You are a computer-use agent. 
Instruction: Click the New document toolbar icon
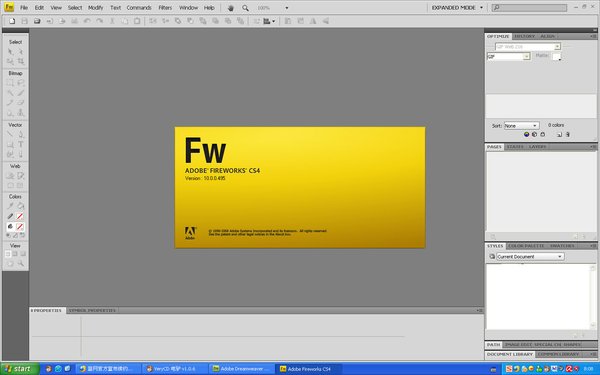click(x=12, y=21)
